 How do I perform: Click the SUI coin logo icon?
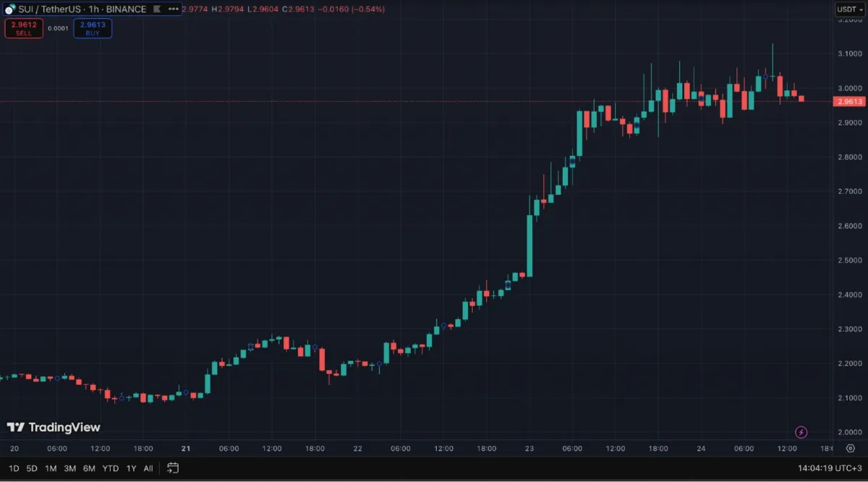click(9, 9)
